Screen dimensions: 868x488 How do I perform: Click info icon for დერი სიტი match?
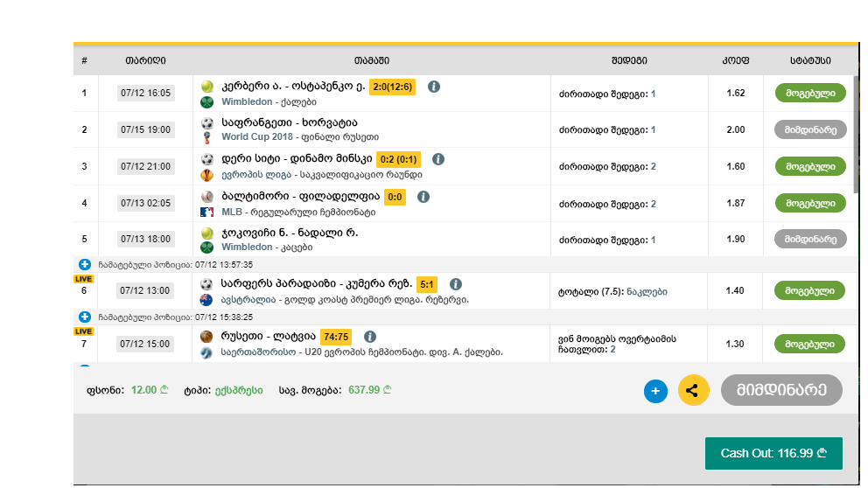437,159
